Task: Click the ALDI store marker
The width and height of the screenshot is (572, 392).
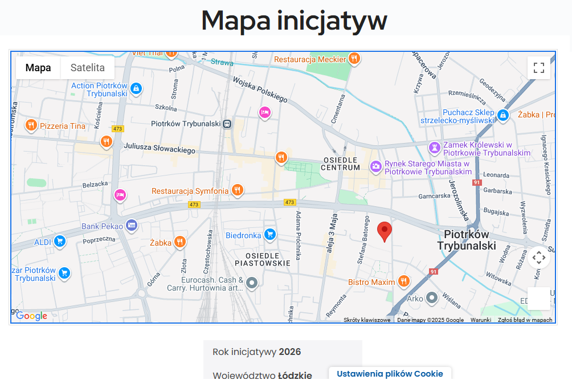Action: click(59, 242)
